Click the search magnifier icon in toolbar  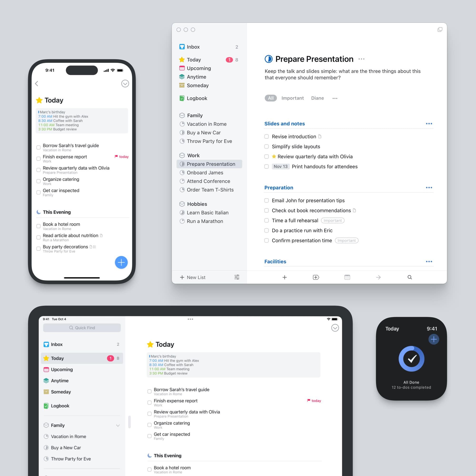pyautogui.click(x=409, y=277)
